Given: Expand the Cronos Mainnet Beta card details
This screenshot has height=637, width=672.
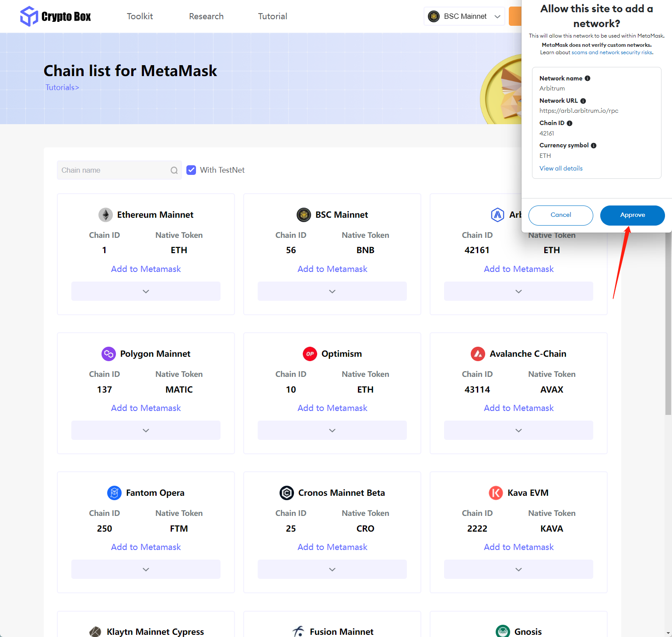Looking at the screenshot, I should tap(332, 569).
